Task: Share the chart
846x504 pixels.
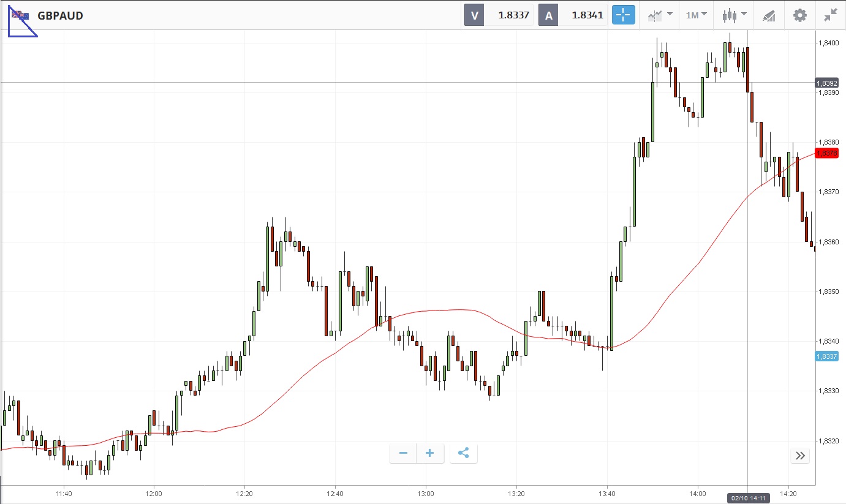Action: point(464,453)
